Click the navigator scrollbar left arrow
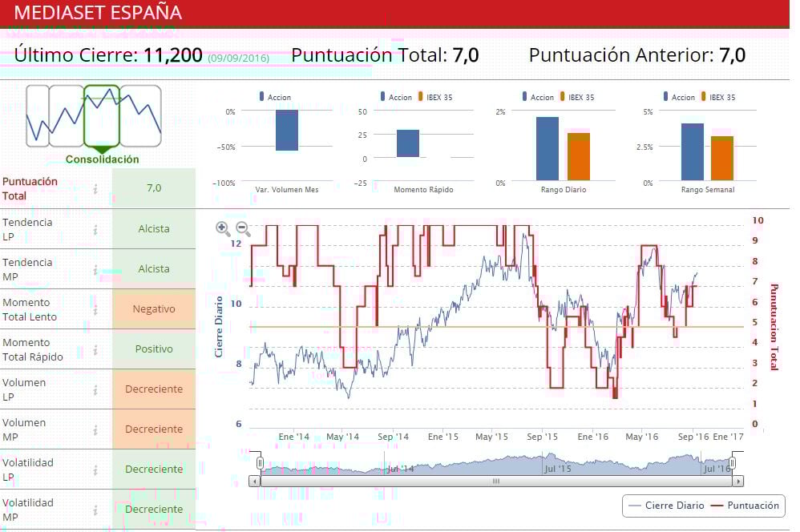The width and height of the screenshot is (800, 532). [x=255, y=481]
